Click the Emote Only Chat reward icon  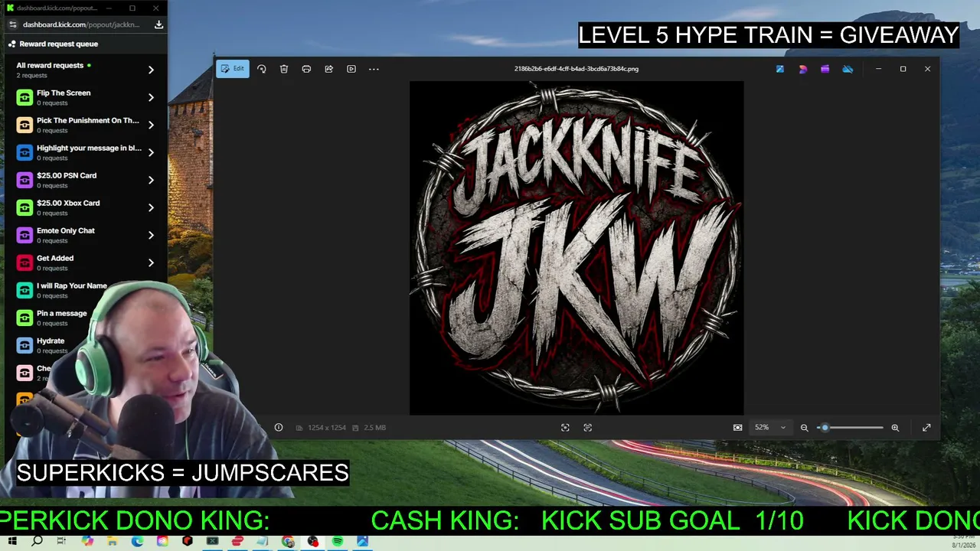(x=24, y=235)
